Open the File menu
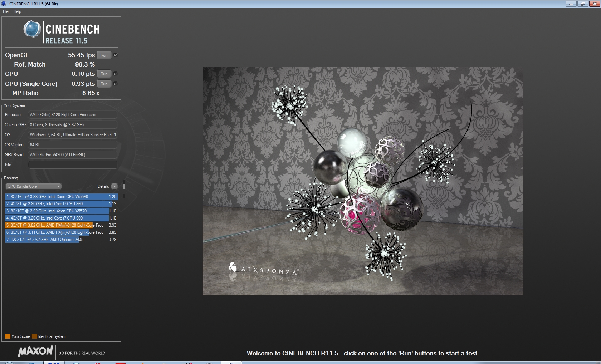601x364 pixels. pyautogui.click(x=6, y=11)
